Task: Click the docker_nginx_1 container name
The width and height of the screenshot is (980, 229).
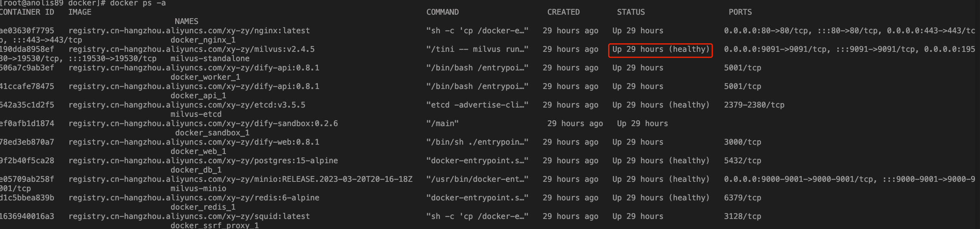Action: pos(203,40)
